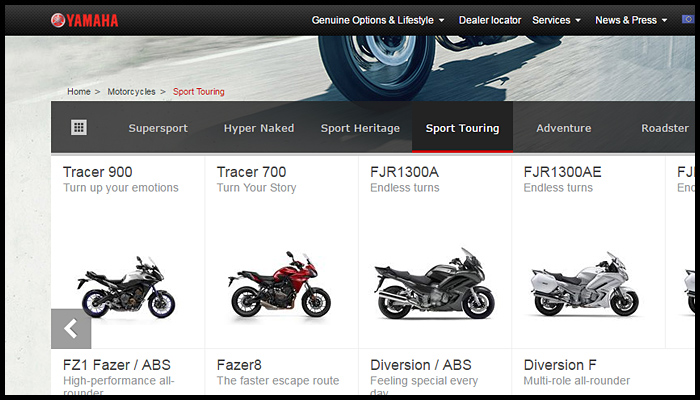The height and width of the screenshot is (400, 700).
Task: Open the FZ1 Fazer / ABS title
Action: pyautogui.click(x=117, y=365)
